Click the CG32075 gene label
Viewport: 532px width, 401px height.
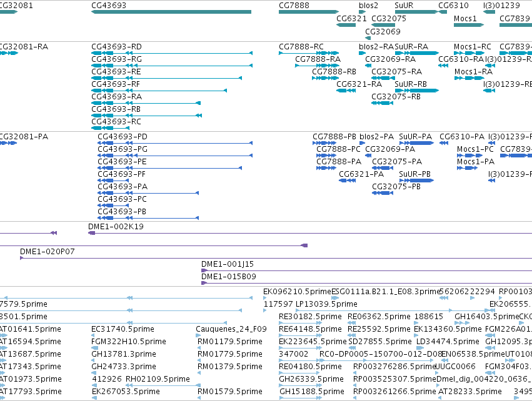pos(389,18)
